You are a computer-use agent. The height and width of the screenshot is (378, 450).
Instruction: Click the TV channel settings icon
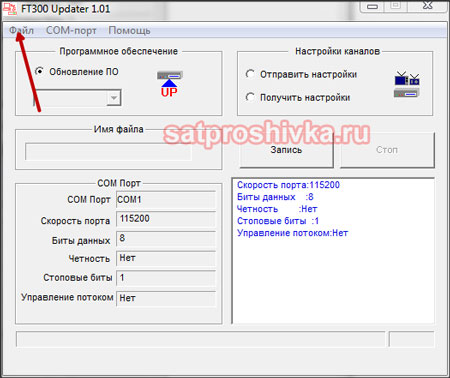point(407,79)
